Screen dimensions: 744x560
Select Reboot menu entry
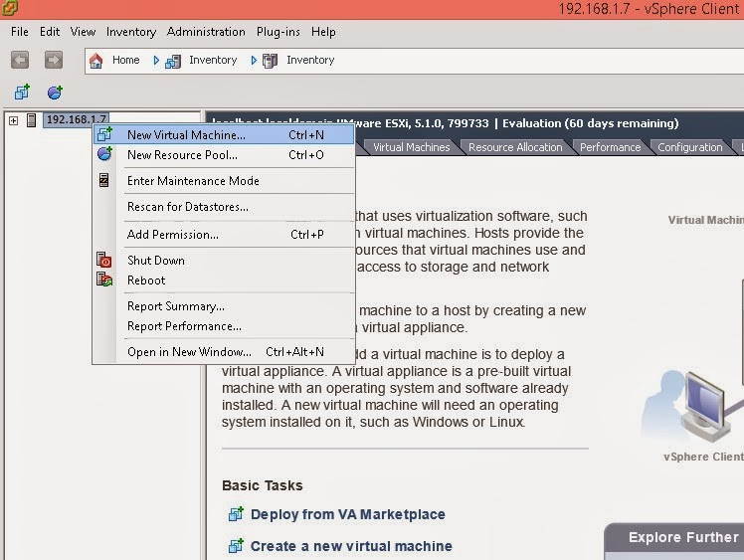coord(224,280)
